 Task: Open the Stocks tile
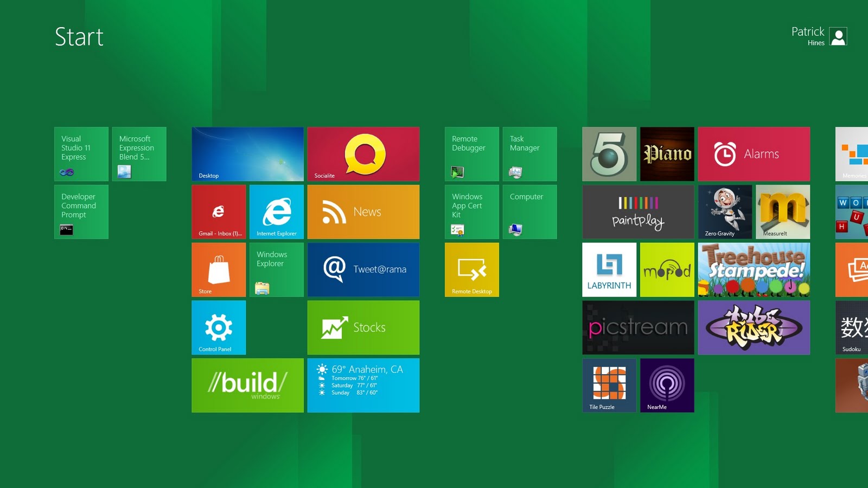(x=363, y=328)
